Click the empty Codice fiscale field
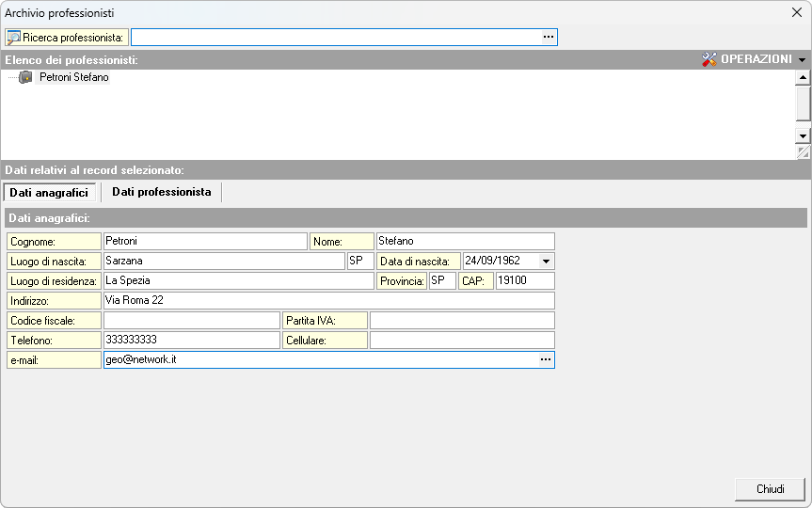812x508 pixels. (191, 321)
